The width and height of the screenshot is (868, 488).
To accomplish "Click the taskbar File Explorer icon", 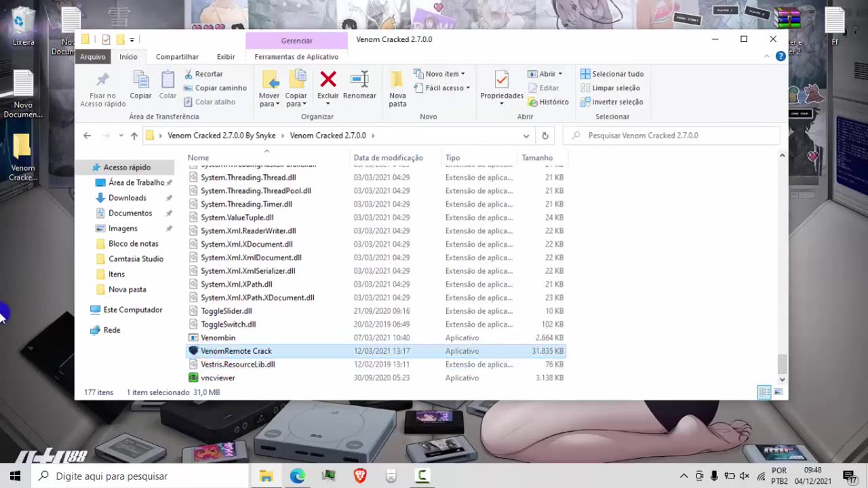I will pyautogui.click(x=266, y=476).
